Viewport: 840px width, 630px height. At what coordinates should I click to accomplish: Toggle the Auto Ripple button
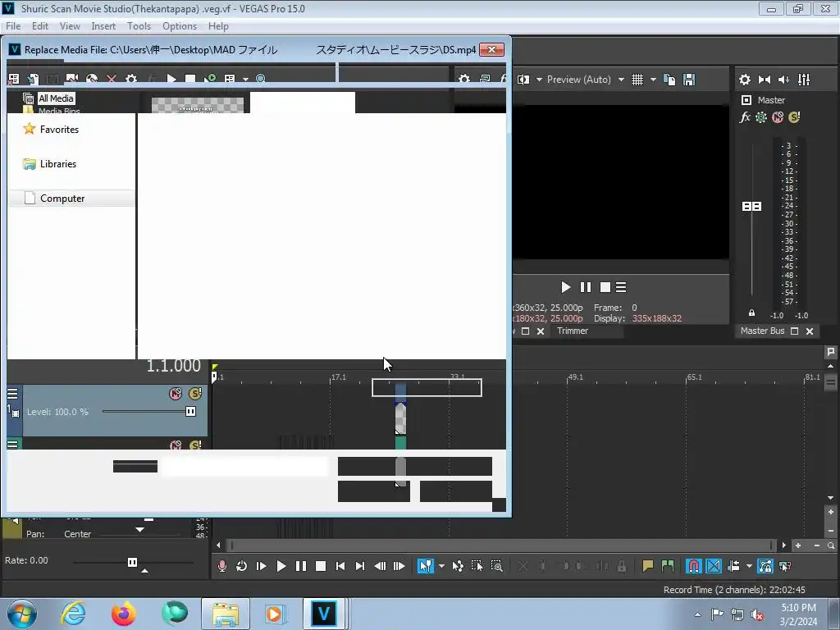(734, 566)
